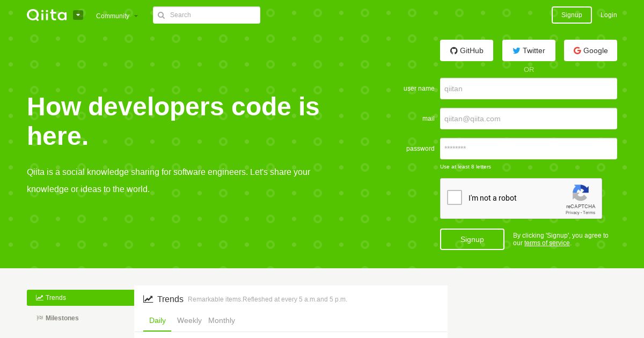Check the I'm not a robot checkbox

pos(455,197)
